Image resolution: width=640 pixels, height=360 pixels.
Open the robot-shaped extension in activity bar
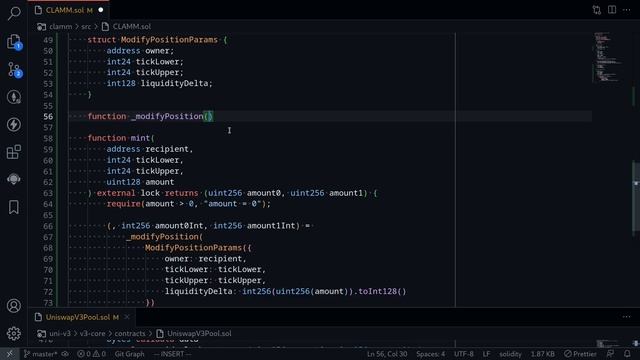click(14, 179)
